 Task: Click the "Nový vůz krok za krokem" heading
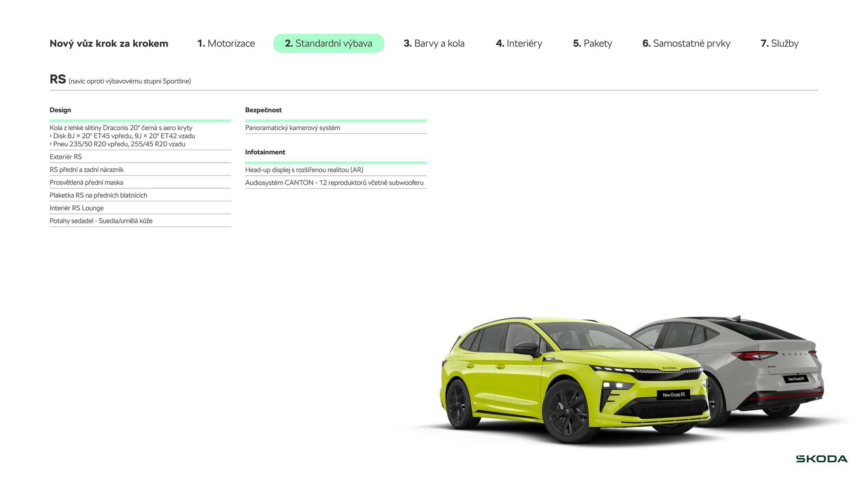108,43
